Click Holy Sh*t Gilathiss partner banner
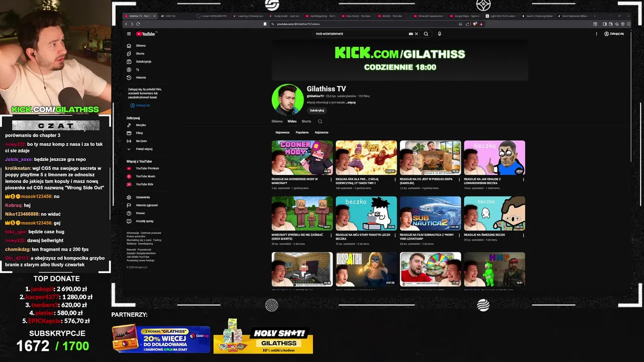Image resolution: width=644 pixels, height=362 pixels. [x=263, y=337]
